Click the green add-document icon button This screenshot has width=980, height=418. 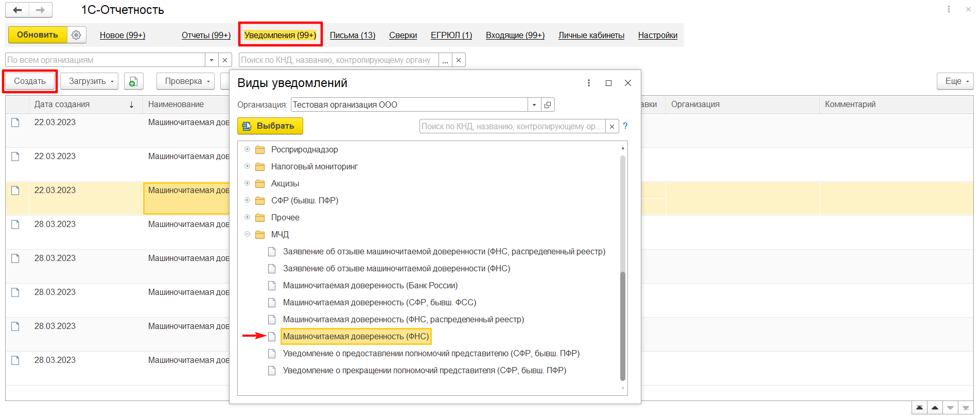coord(133,81)
